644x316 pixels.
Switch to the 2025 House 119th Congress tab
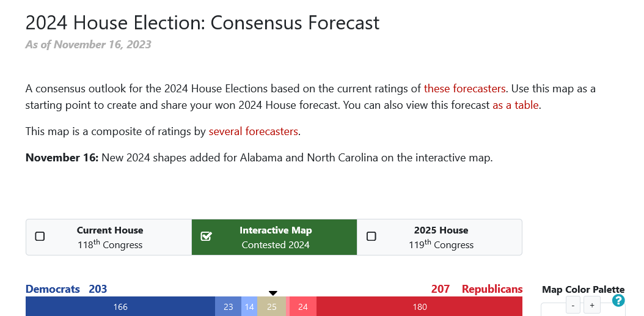(x=439, y=237)
